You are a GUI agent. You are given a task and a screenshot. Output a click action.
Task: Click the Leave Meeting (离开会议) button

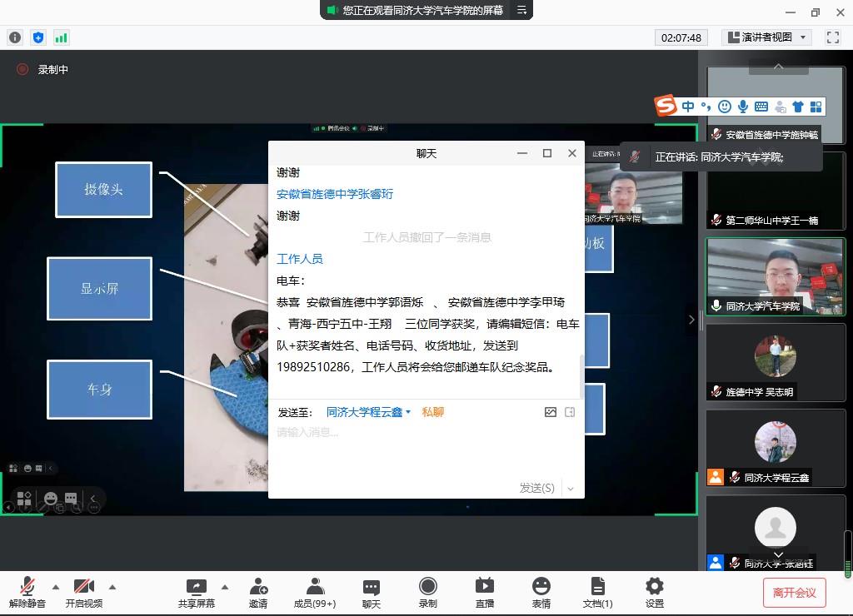(794, 593)
